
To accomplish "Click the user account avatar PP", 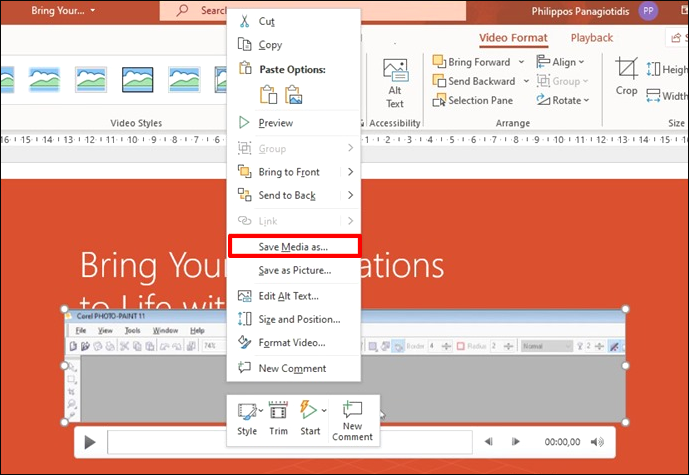I will tap(649, 11).
